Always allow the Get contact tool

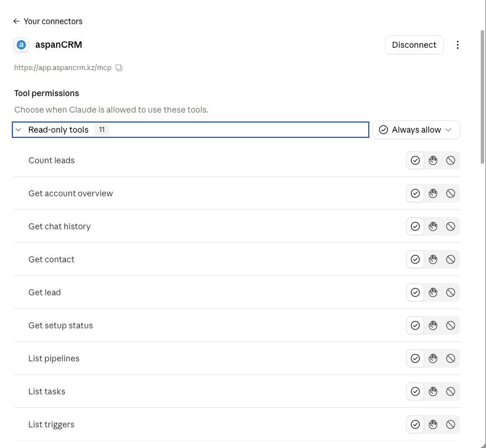click(415, 259)
